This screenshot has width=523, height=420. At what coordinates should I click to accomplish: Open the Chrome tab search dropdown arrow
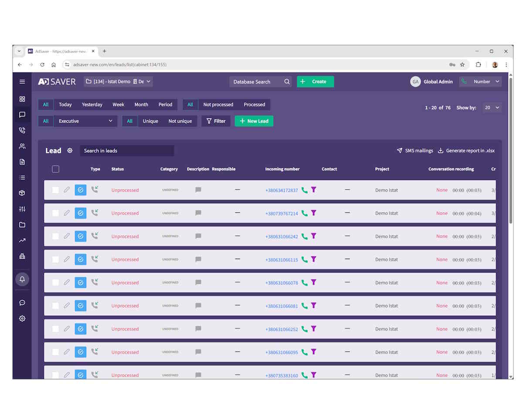pyautogui.click(x=19, y=51)
